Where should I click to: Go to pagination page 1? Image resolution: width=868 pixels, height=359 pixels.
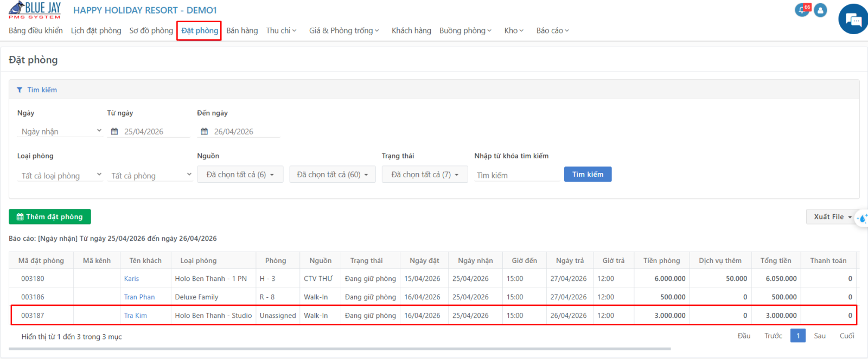point(798,336)
